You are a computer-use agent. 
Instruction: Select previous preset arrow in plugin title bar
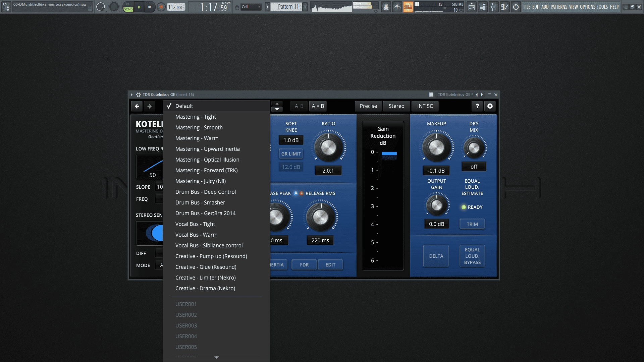tap(477, 95)
